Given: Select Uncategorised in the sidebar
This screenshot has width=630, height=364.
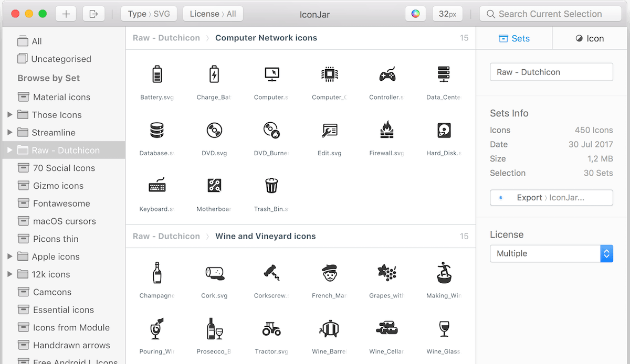Looking at the screenshot, I should (64, 59).
